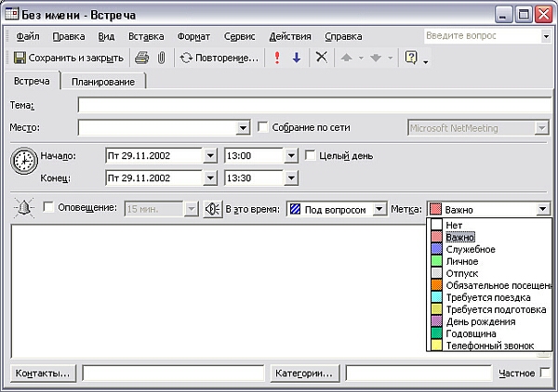The width and height of the screenshot is (558, 392).
Task: Set low importance with blue down arrow
Action: click(x=297, y=58)
